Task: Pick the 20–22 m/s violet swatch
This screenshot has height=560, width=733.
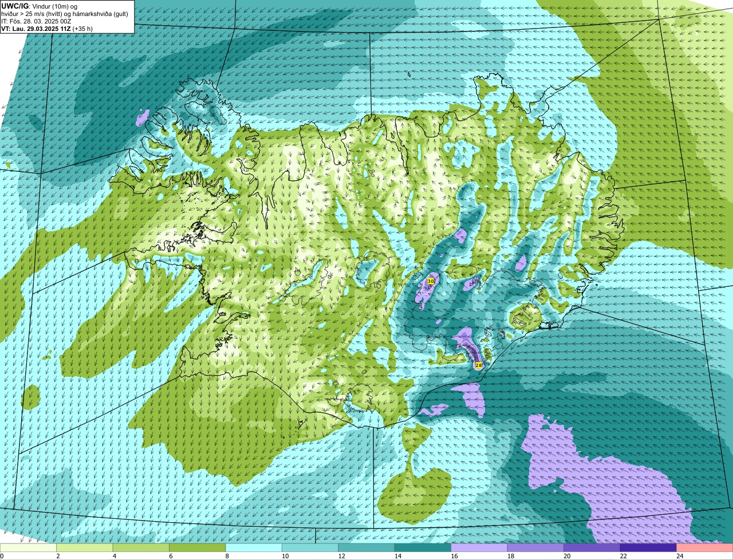Action: pos(592,548)
